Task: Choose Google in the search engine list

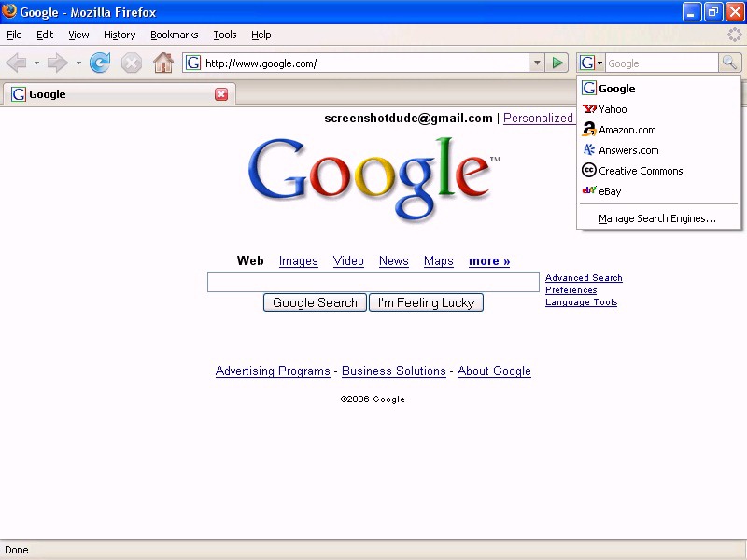Action: tap(658, 89)
